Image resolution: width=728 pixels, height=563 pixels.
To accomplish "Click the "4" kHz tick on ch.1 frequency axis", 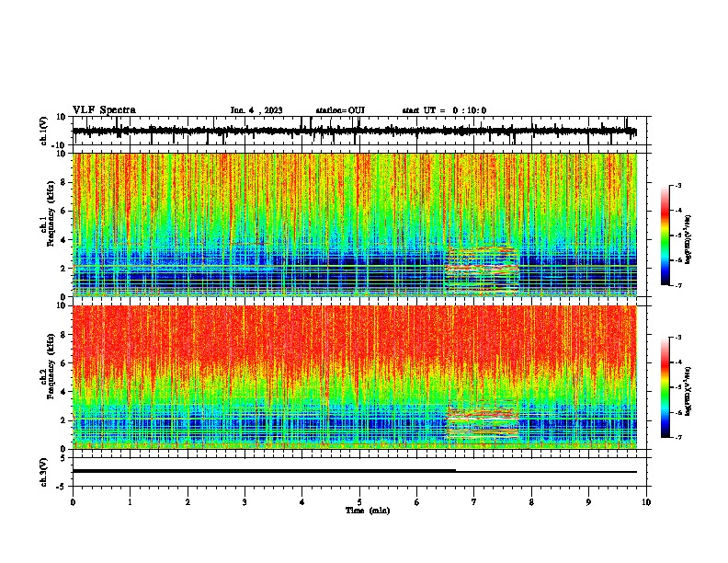I will point(63,240).
